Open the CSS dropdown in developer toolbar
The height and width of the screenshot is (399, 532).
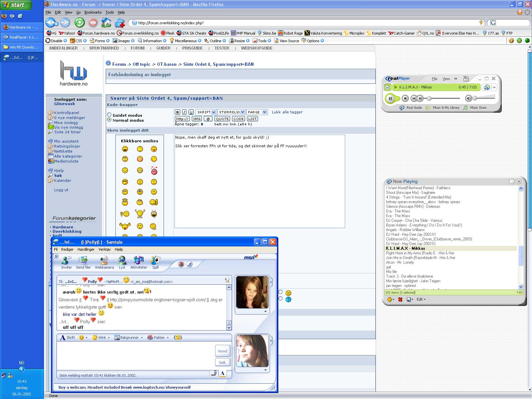click(x=78, y=41)
